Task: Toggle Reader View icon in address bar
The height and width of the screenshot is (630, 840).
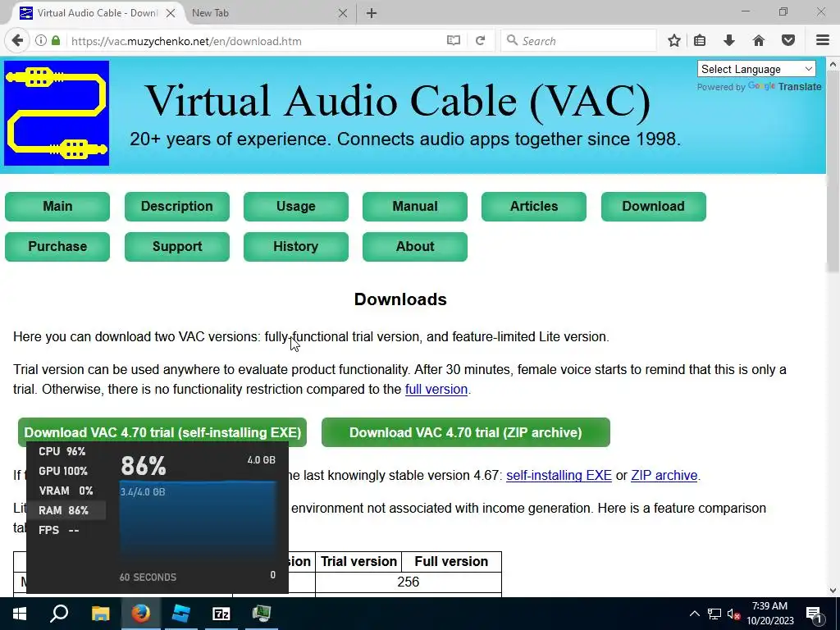Action: [453, 41]
